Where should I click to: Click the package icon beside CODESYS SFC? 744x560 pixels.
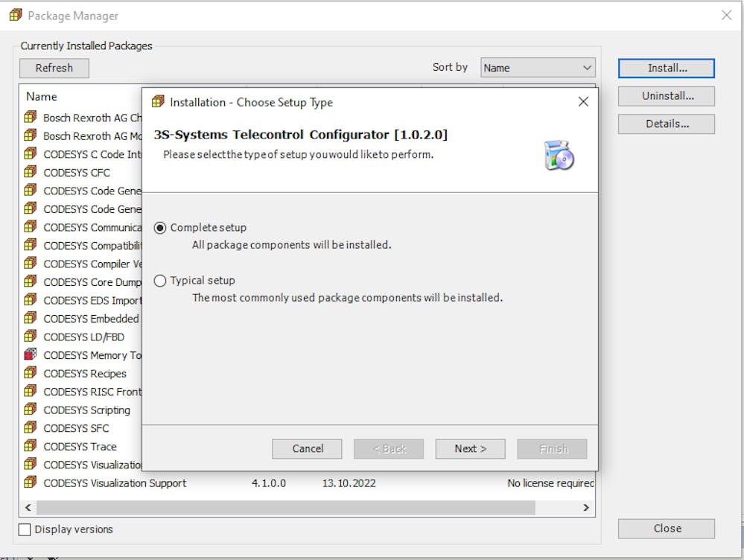pyautogui.click(x=30, y=427)
